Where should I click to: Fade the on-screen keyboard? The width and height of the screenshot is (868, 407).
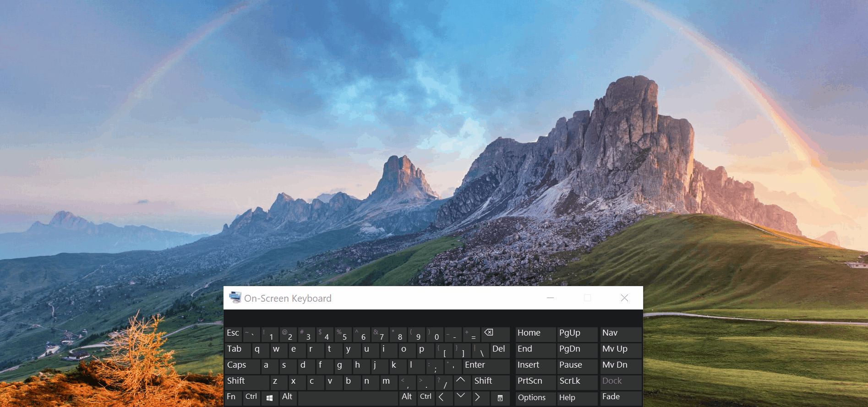pyautogui.click(x=620, y=397)
